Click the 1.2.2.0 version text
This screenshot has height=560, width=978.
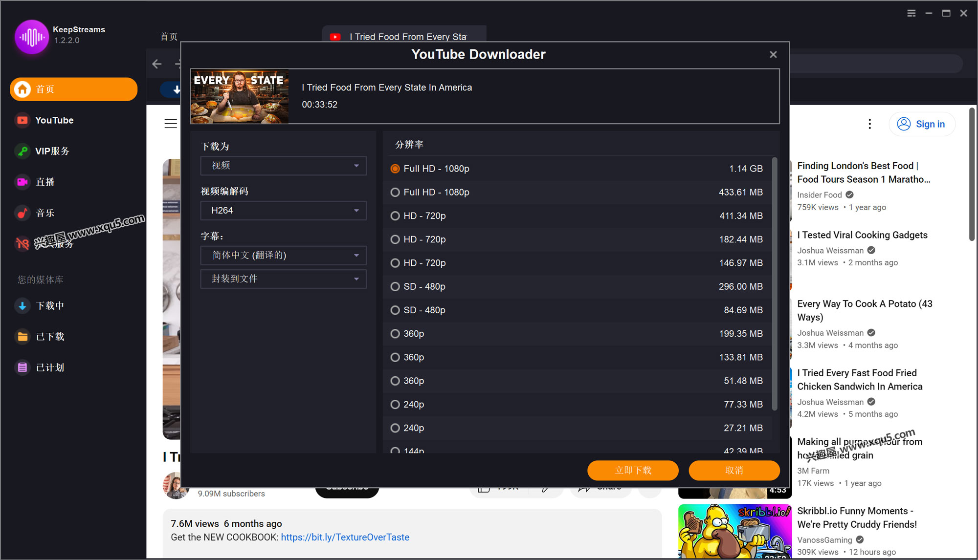pos(67,41)
